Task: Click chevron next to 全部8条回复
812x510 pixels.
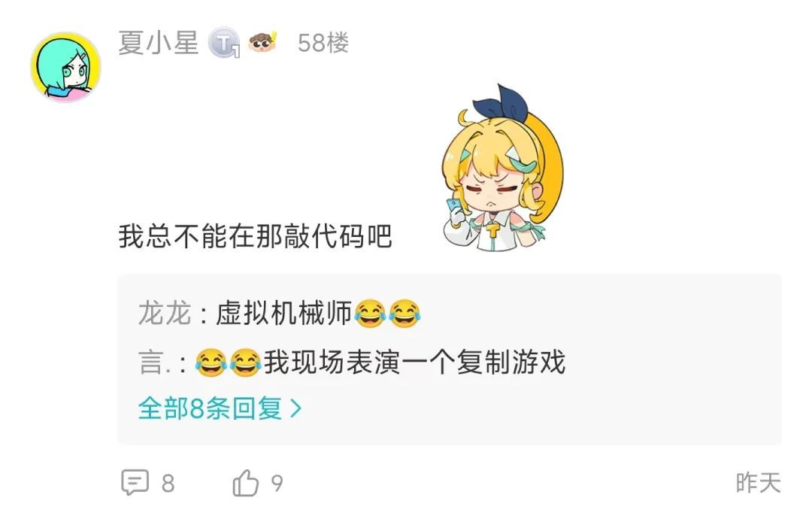Action: [295, 408]
